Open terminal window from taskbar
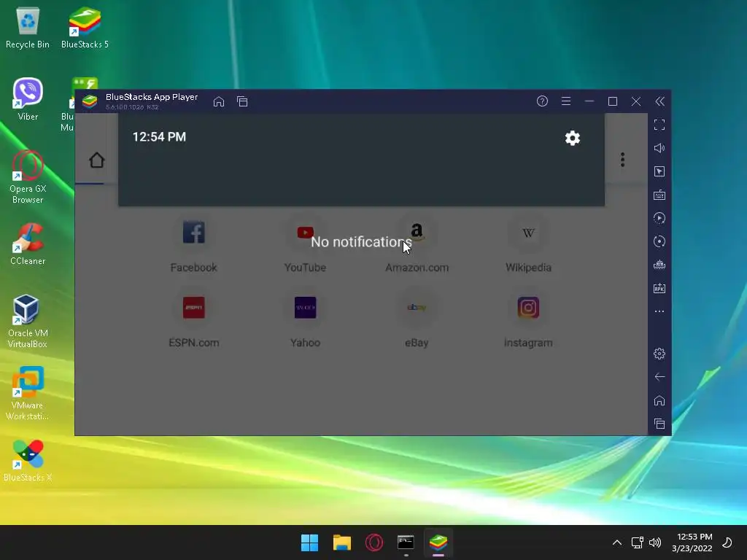Viewport: 747px width, 560px height. point(406,542)
